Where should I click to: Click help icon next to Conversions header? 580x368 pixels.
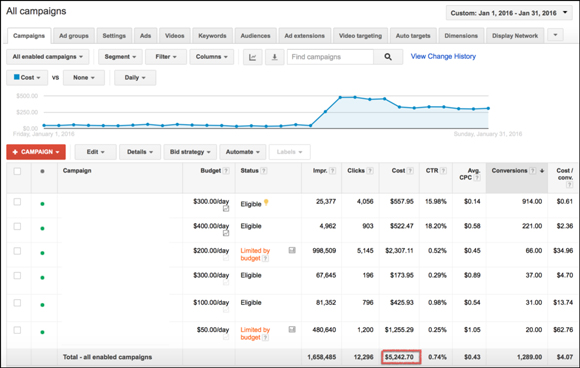[533, 171]
